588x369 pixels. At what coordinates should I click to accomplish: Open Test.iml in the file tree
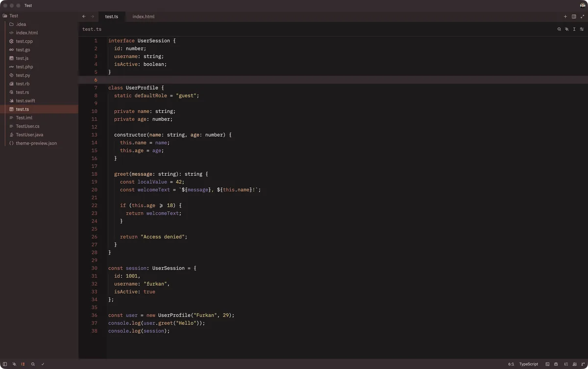[x=39, y=118]
